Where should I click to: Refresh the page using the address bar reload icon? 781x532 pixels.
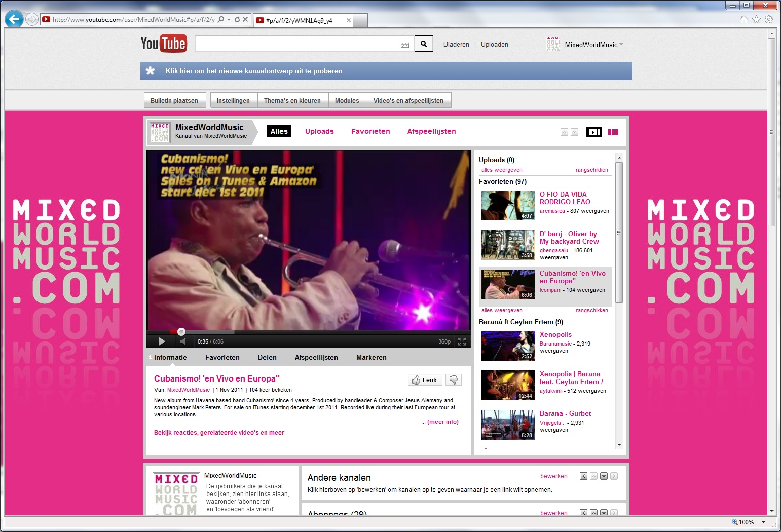[x=237, y=19]
